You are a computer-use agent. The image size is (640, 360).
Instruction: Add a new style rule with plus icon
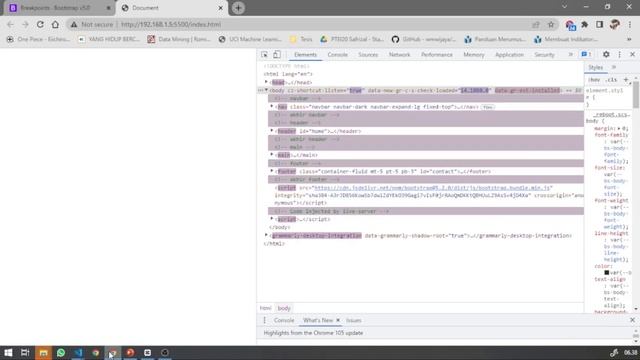pos(626,80)
